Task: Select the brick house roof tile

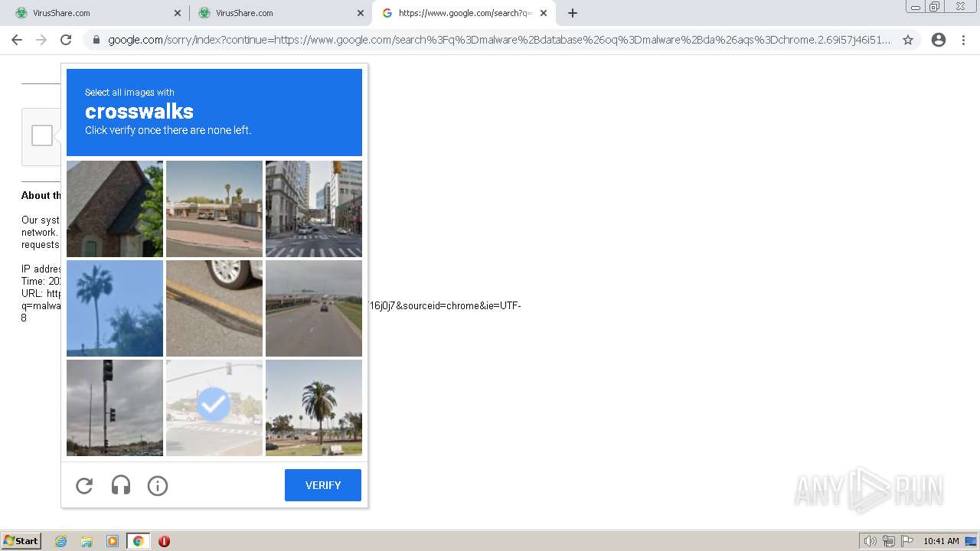Action: pyautogui.click(x=115, y=209)
